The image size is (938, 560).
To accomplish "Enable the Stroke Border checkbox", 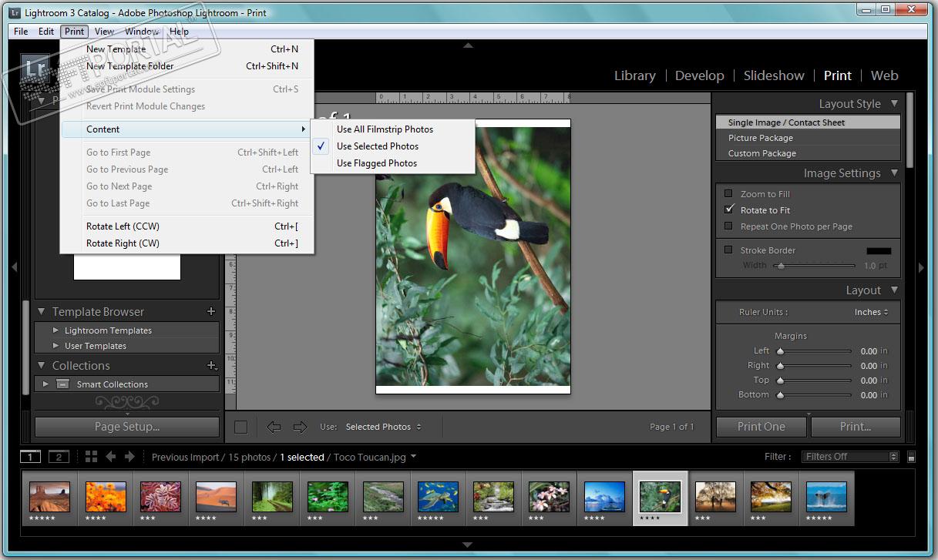I will [x=728, y=250].
